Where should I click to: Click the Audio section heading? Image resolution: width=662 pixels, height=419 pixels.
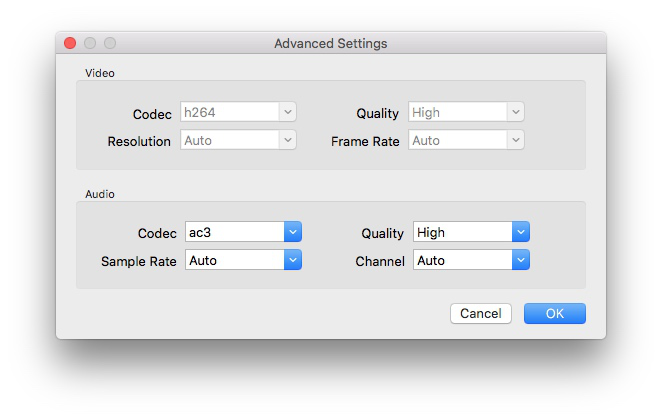pos(99,193)
